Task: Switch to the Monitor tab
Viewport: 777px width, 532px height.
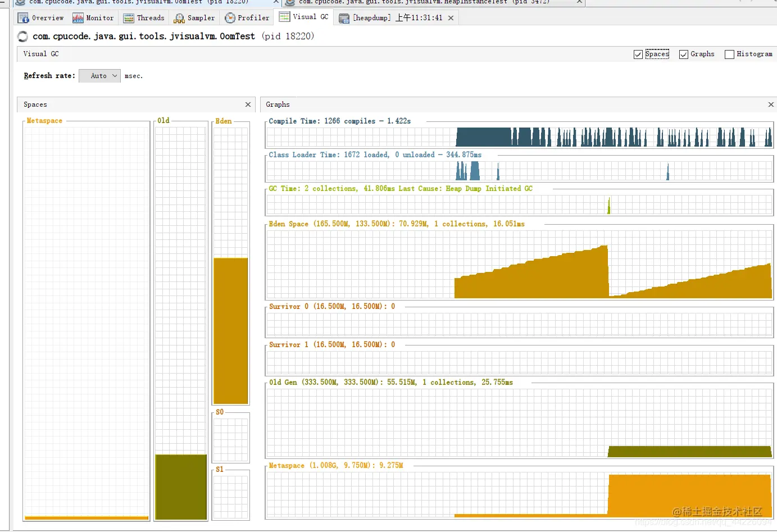Action: 93,18
